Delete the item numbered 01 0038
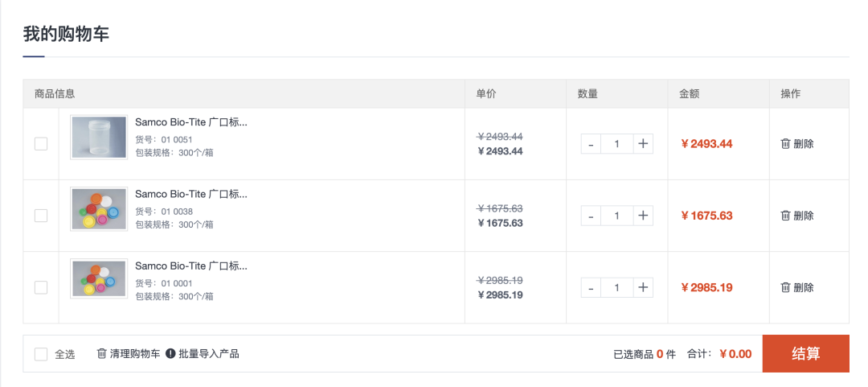The image size is (868, 387). 796,216
